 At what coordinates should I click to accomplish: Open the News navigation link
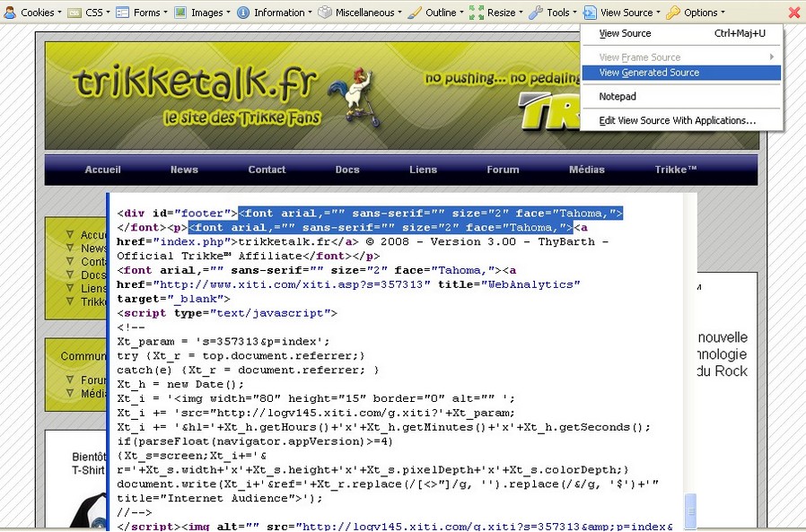point(184,170)
